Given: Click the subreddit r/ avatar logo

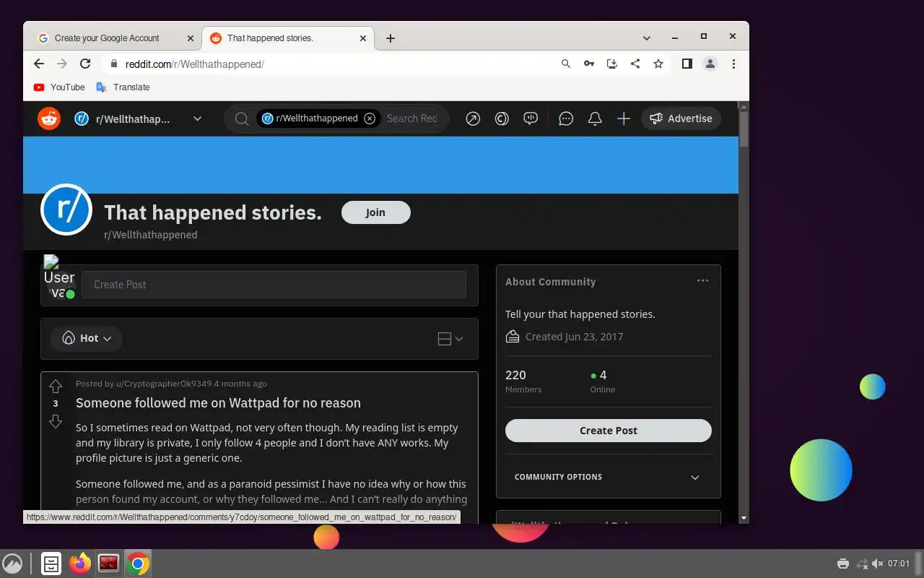Looking at the screenshot, I should pyautogui.click(x=66, y=210).
